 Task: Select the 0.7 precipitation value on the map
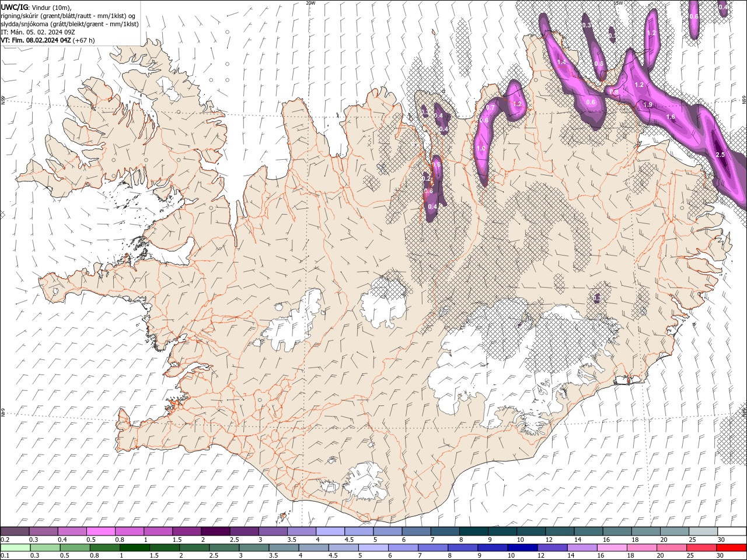coord(490,107)
